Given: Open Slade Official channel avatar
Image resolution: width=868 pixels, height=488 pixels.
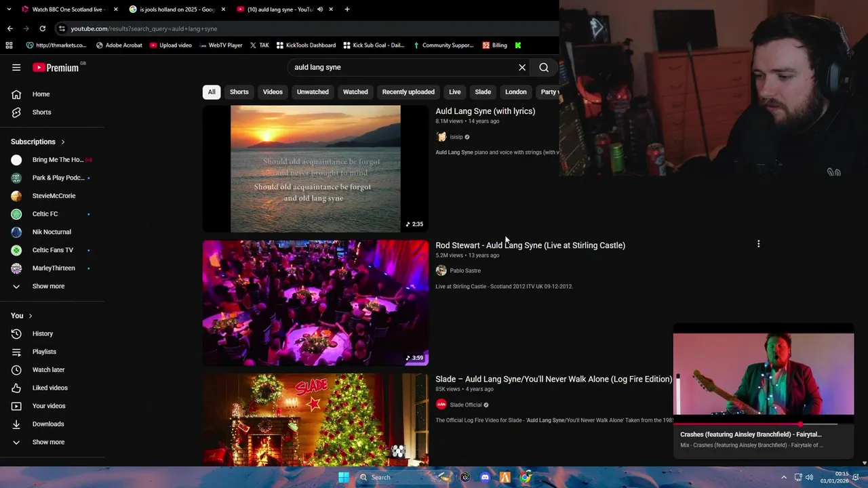Looking at the screenshot, I should pos(441,405).
